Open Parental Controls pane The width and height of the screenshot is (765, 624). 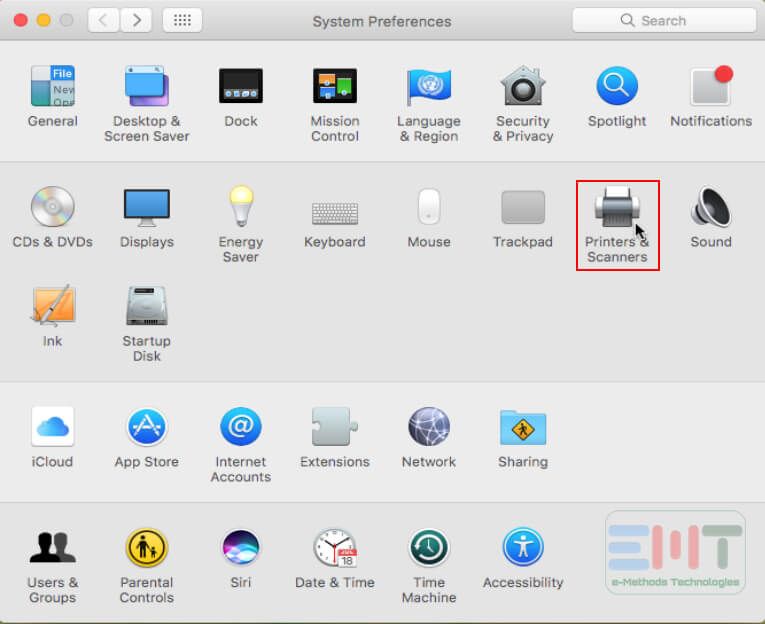[x=146, y=549]
